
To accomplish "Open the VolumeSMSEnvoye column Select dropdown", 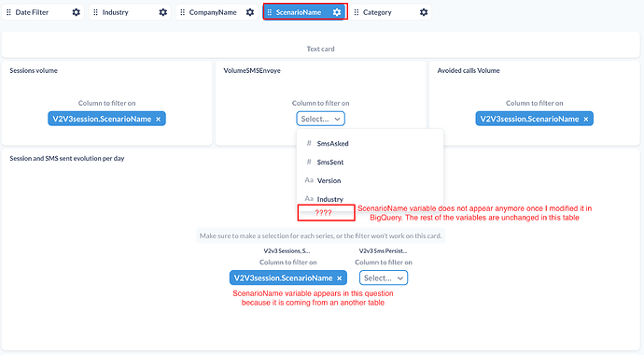I will coord(321,119).
